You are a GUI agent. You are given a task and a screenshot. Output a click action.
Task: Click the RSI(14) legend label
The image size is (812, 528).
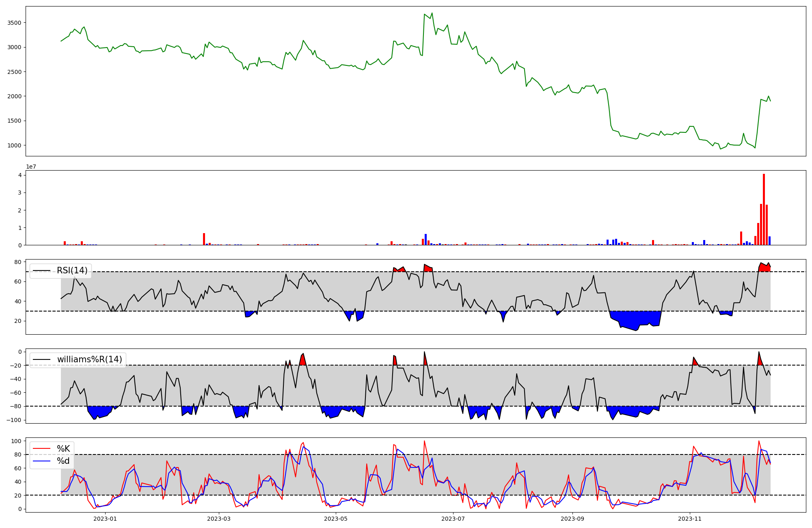tap(72, 270)
